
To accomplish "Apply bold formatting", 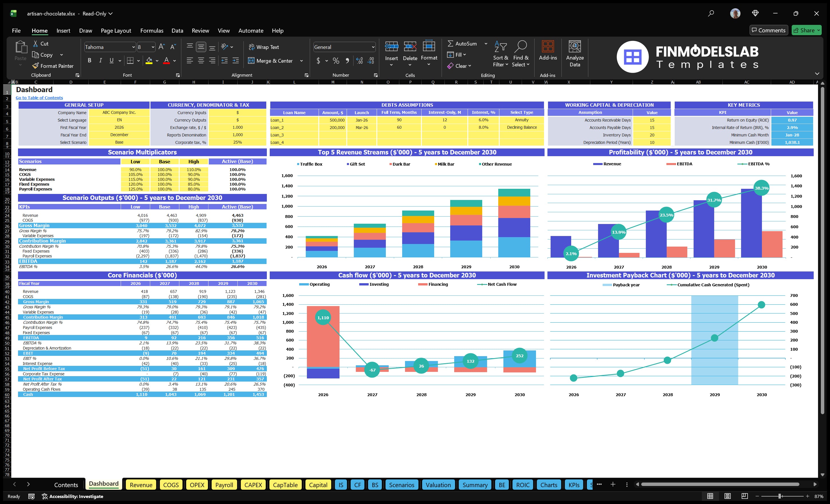I will [89, 60].
